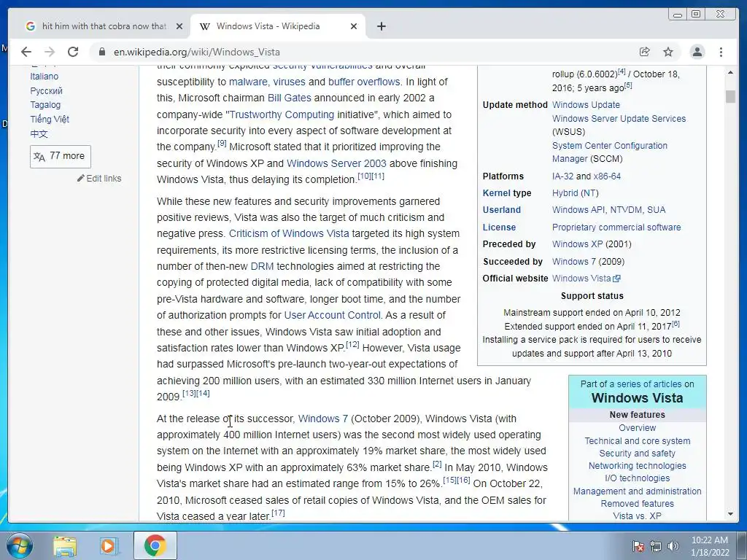Share this page via share icon
Image resolution: width=747 pixels, height=560 pixels.
click(x=645, y=52)
